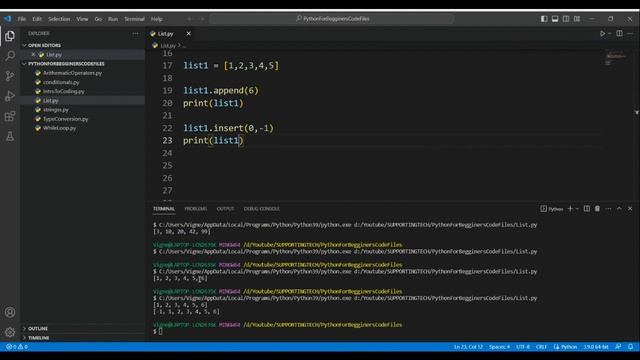Open the Search view in activity bar
The image size is (640, 360).
10,56
